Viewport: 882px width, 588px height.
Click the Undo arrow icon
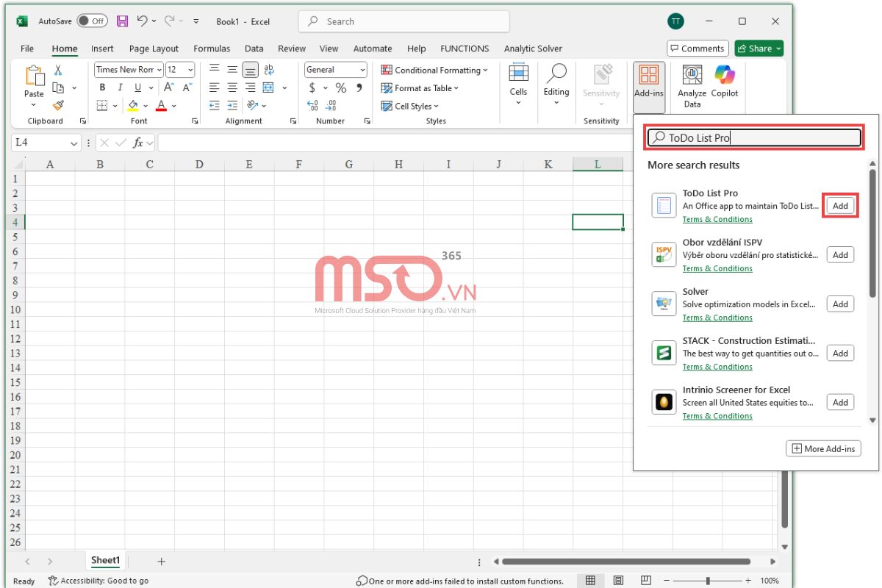click(x=143, y=21)
